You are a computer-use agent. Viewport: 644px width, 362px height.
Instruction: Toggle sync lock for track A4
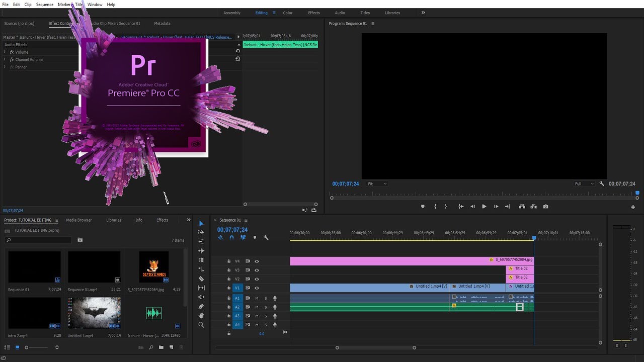click(x=248, y=325)
